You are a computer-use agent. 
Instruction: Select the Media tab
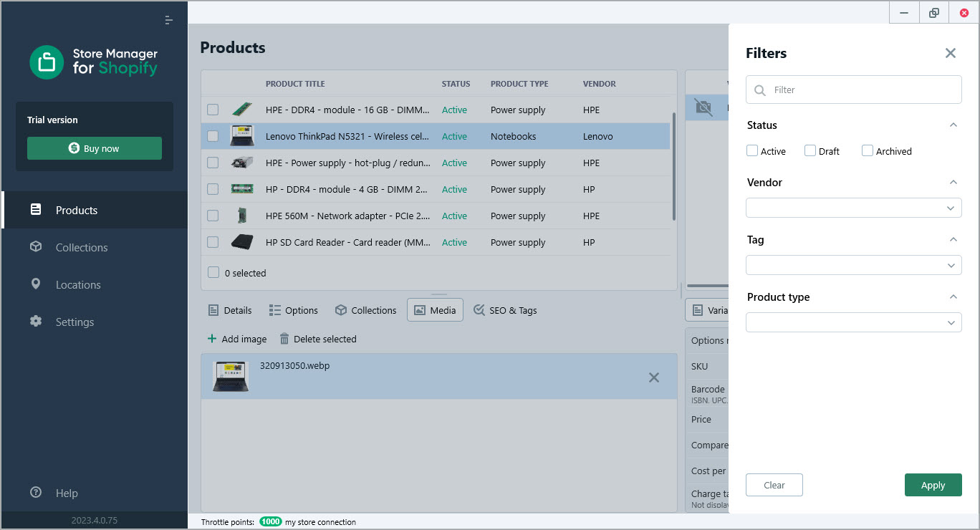[x=435, y=310]
